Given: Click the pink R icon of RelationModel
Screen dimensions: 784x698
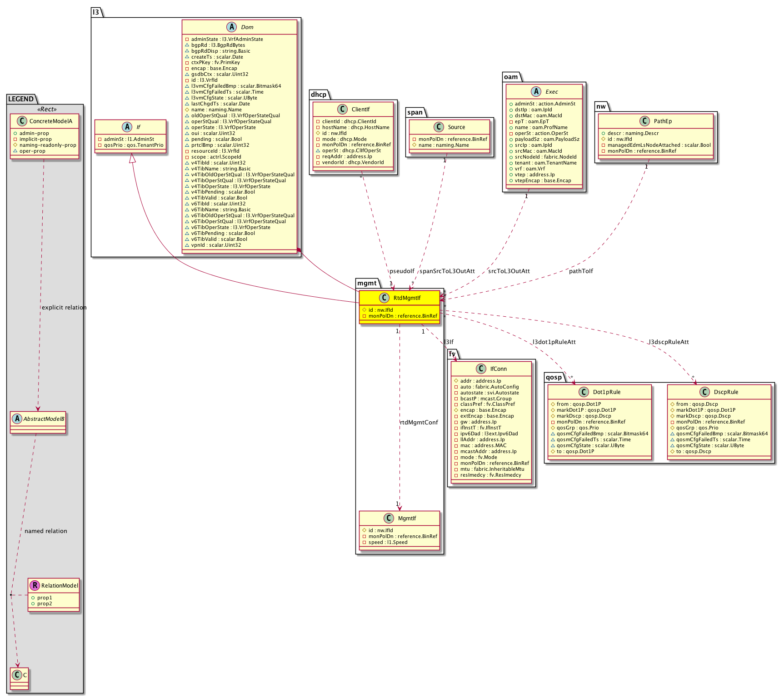Looking at the screenshot, I should (x=35, y=585).
